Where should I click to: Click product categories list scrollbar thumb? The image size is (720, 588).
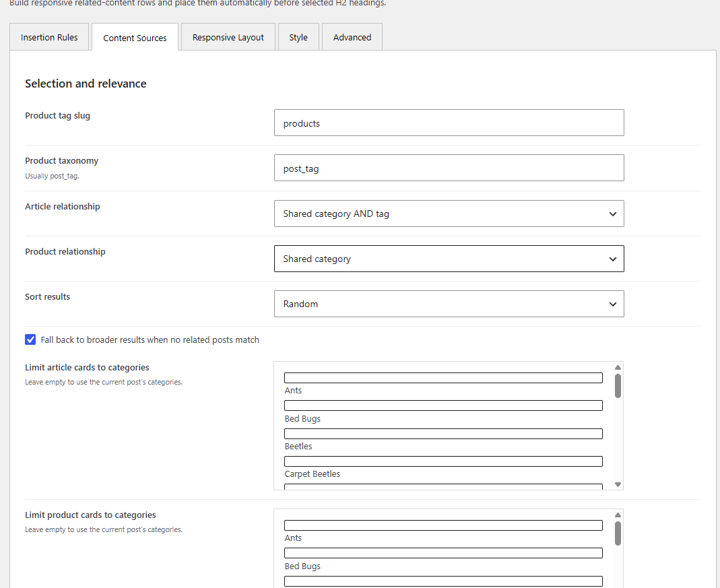(x=618, y=533)
